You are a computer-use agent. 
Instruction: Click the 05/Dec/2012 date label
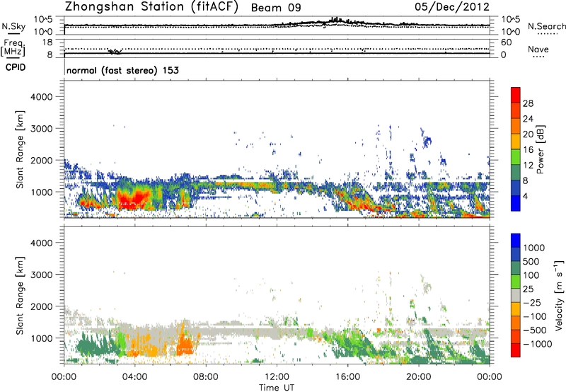[452, 7]
